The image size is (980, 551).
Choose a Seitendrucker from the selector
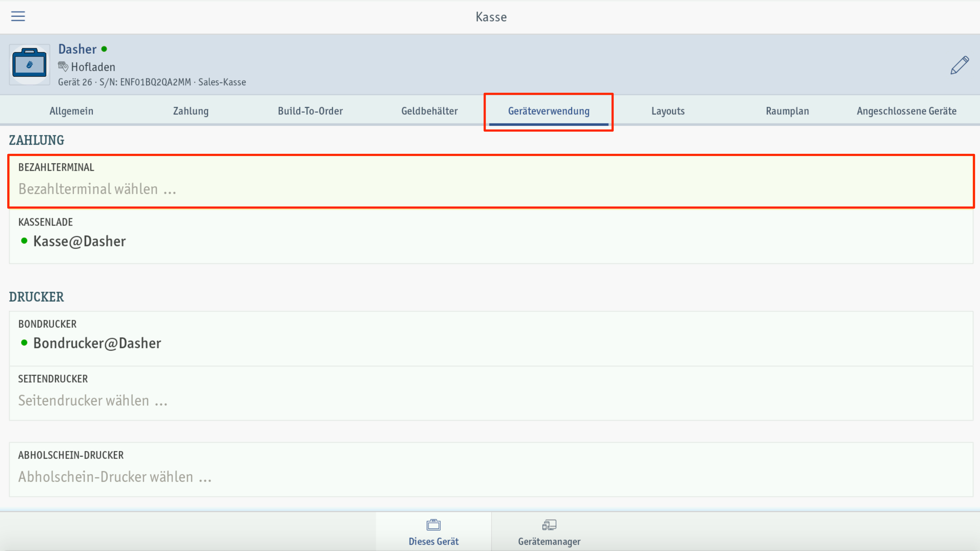click(491, 393)
